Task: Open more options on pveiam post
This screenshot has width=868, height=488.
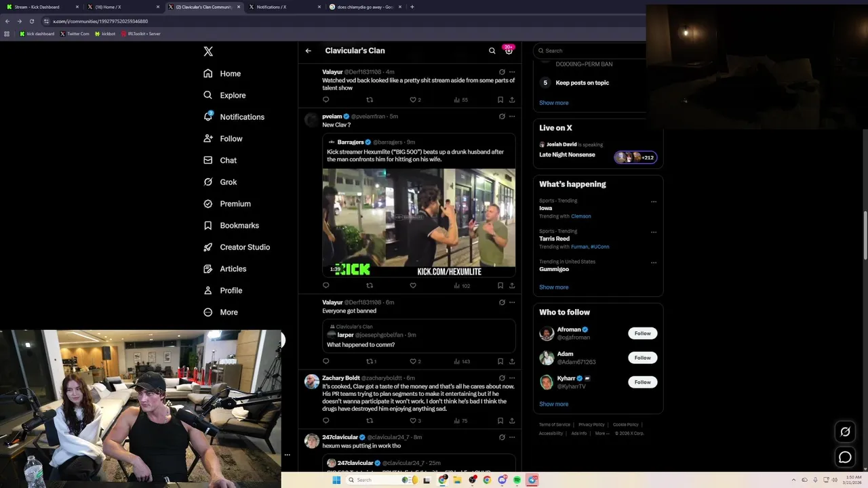Action: pos(512,117)
